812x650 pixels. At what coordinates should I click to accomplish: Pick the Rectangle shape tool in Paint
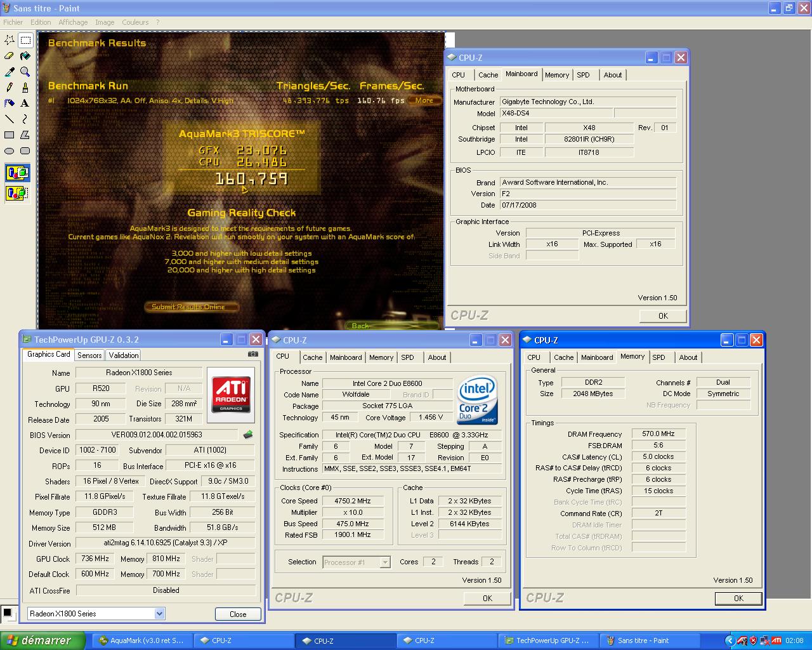[x=10, y=135]
